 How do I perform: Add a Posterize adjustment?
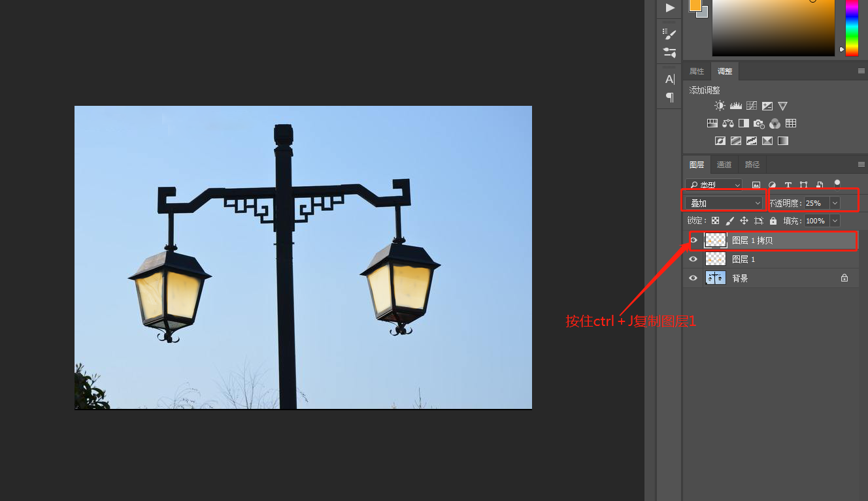point(736,140)
